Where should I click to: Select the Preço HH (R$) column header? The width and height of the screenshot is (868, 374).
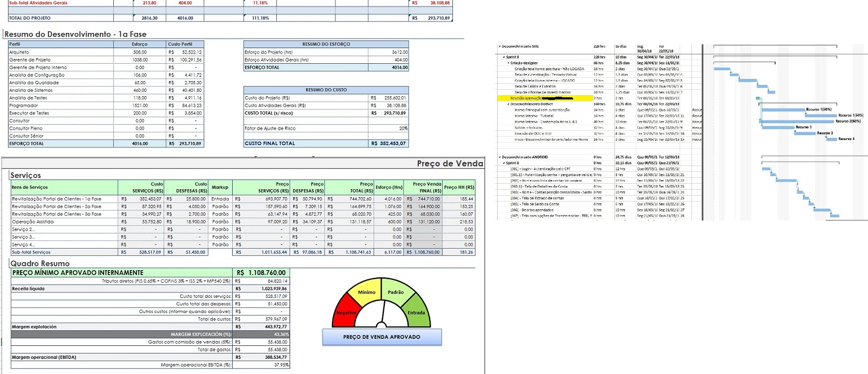coord(459,187)
